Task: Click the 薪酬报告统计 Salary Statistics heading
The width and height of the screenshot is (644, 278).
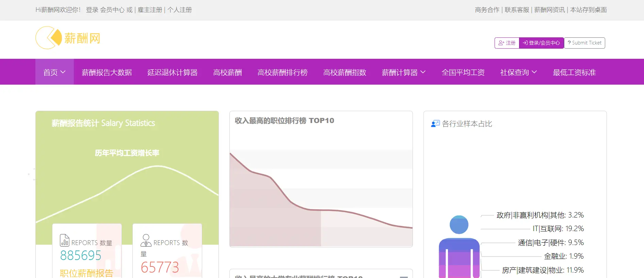Action: (103, 123)
